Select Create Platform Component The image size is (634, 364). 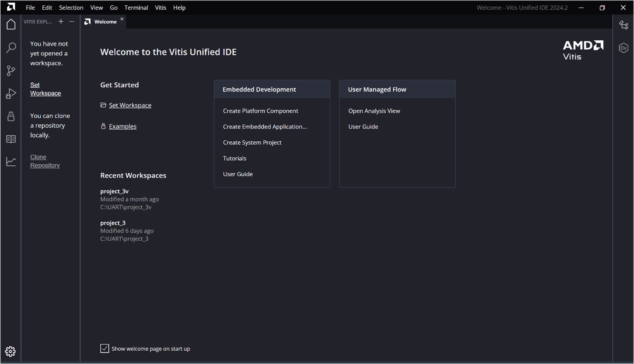coord(260,111)
